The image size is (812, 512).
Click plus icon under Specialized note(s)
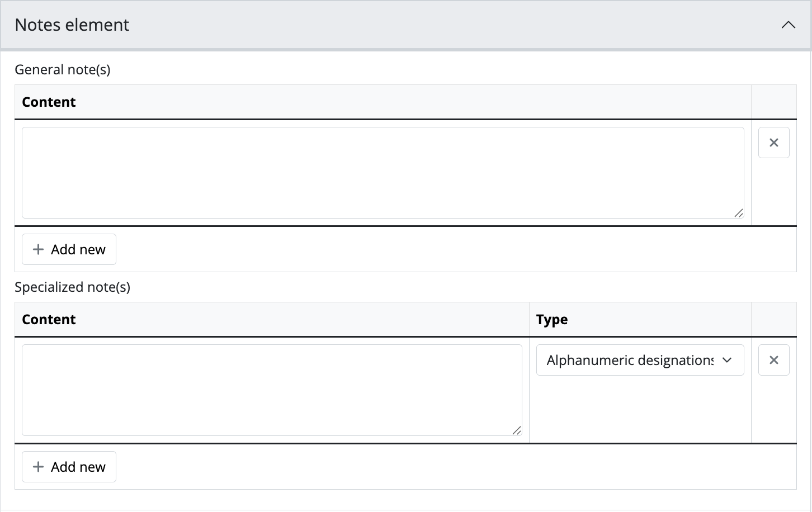click(38, 467)
